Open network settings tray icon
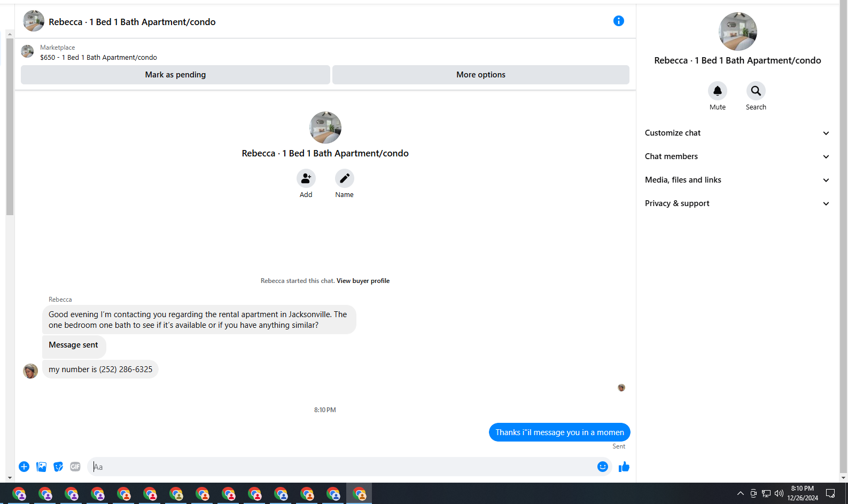 [766, 493]
